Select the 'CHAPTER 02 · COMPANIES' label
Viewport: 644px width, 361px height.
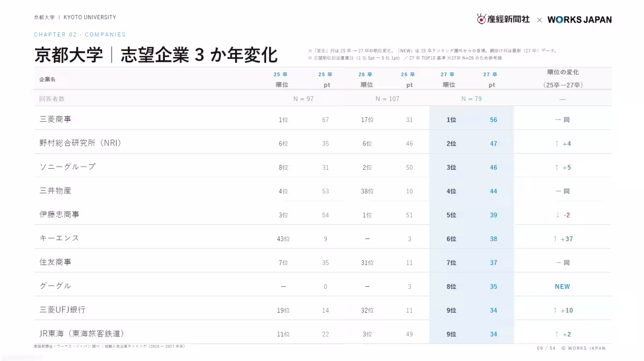[x=80, y=34]
